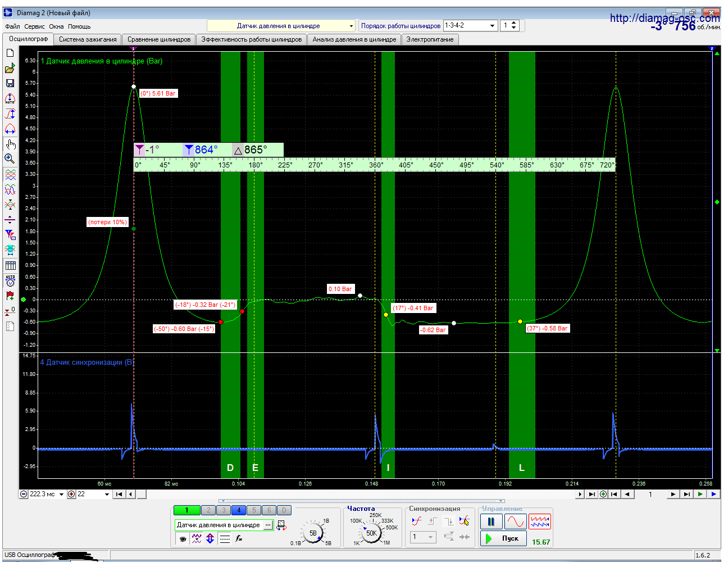Image resolution: width=728 pixels, height=562 pixels.
Task: Select channel 5 button
Action: tap(254, 510)
